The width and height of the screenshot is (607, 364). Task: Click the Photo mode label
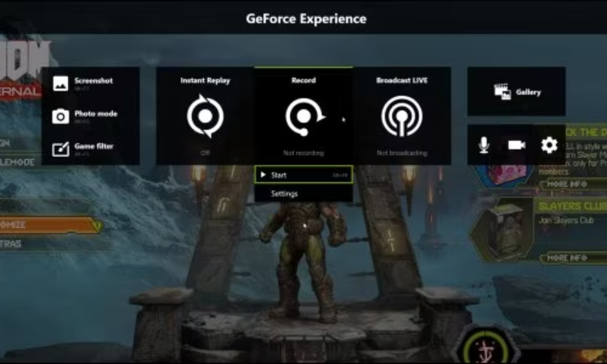pos(96,113)
